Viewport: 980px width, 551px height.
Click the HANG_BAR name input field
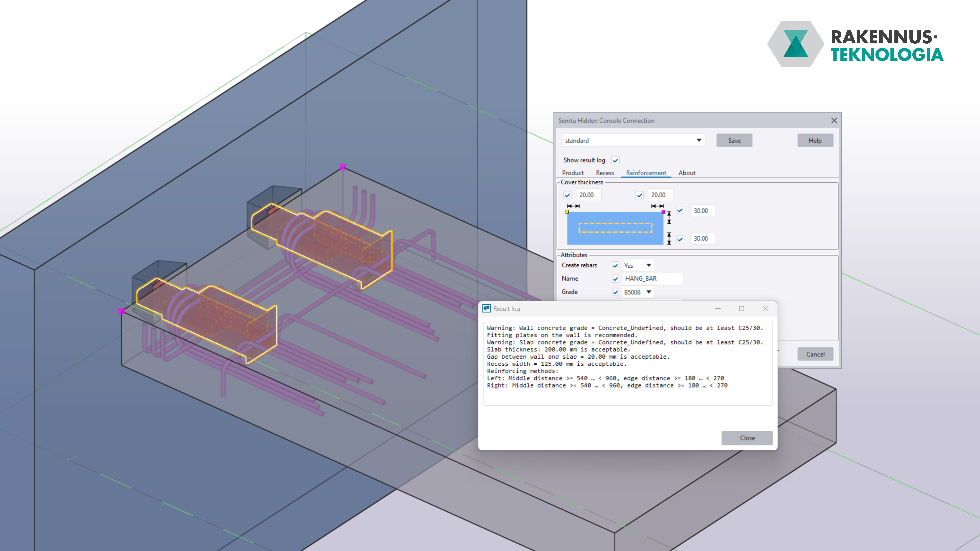click(652, 279)
